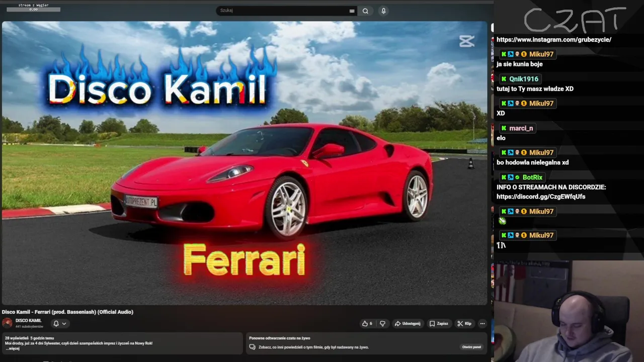This screenshot has height=362, width=644.
Task: Expand description with ...więcej
Action: click(x=13, y=348)
